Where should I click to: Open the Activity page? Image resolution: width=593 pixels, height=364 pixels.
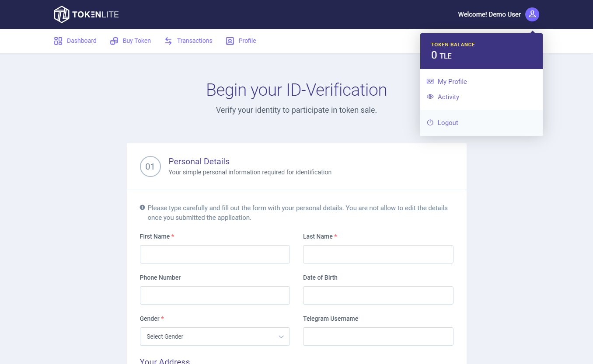click(448, 97)
